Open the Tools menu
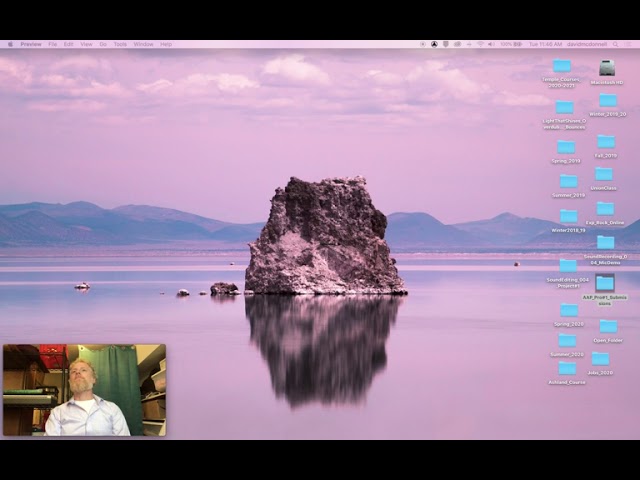Screen dimensions: 640x480 [120, 44]
